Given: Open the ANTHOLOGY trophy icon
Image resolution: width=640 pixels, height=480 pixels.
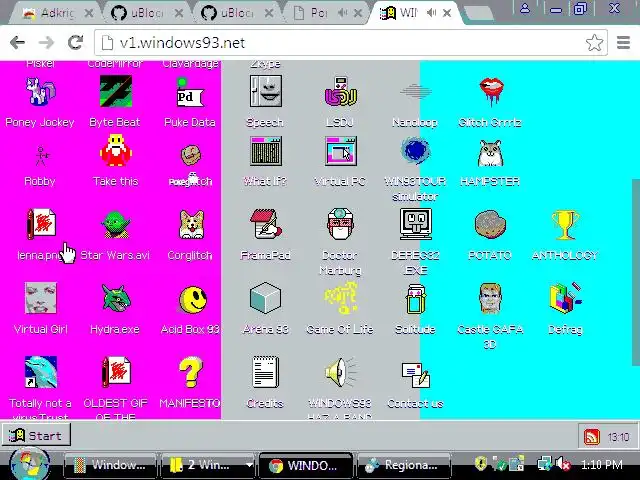Looking at the screenshot, I should 565,224.
